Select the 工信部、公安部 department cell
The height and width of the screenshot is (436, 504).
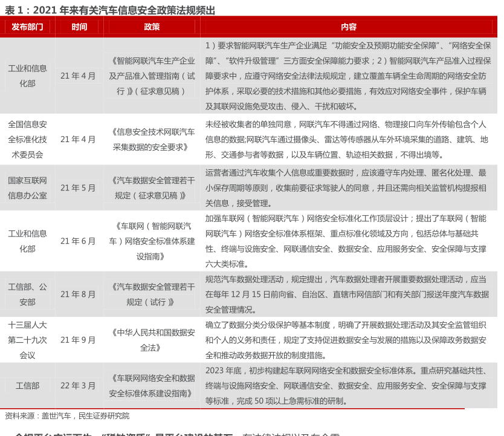click(27, 294)
